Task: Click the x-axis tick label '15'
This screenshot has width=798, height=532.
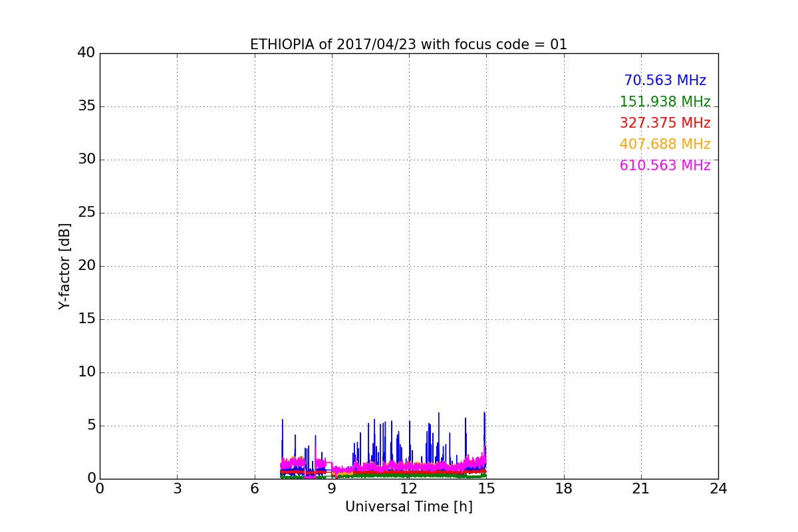Action: (486, 489)
